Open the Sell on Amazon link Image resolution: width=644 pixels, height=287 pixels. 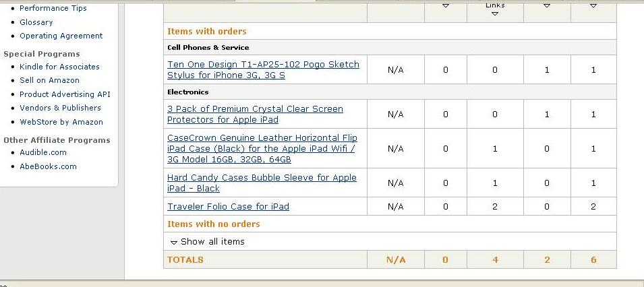coord(49,80)
